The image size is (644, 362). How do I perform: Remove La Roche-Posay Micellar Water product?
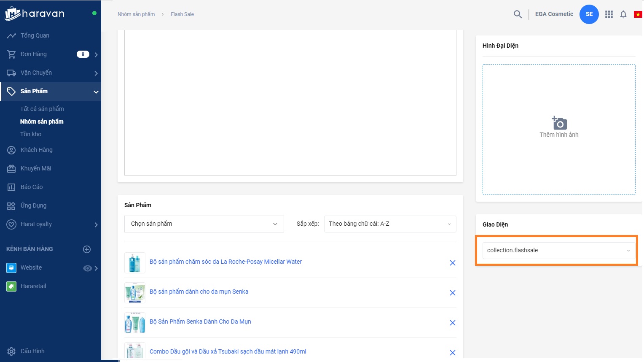click(452, 263)
